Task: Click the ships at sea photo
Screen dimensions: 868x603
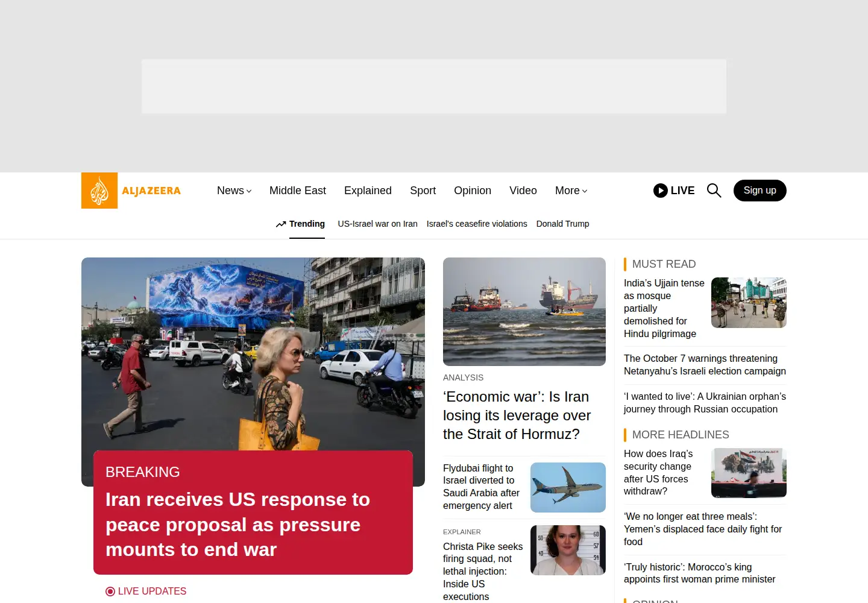Action: coord(524,312)
